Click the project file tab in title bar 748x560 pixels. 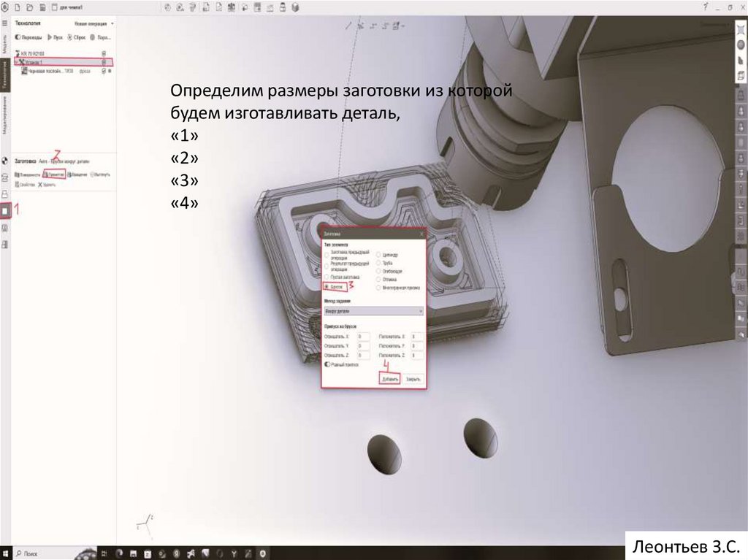(x=66, y=7)
